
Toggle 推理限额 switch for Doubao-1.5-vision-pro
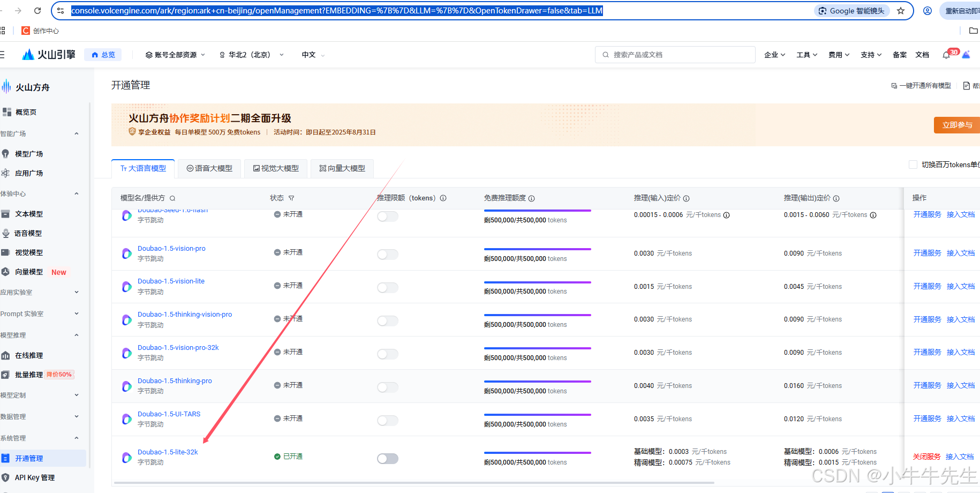pos(388,255)
